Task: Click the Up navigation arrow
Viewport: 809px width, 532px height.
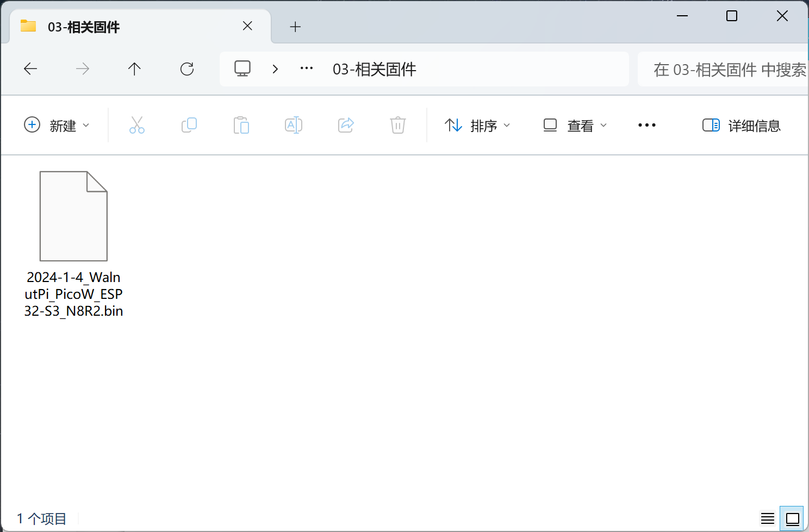Action: click(134, 69)
